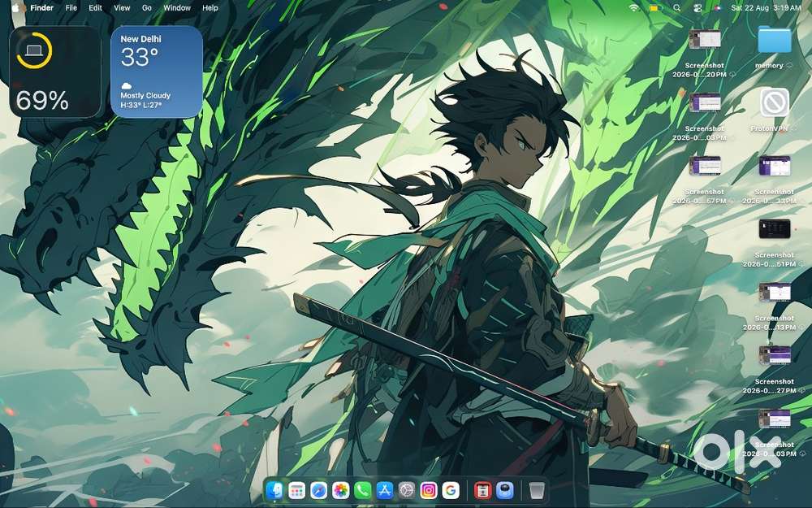This screenshot has width=812, height=508.
Task: Open the red app icon in the dock
Action: click(482, 490)
